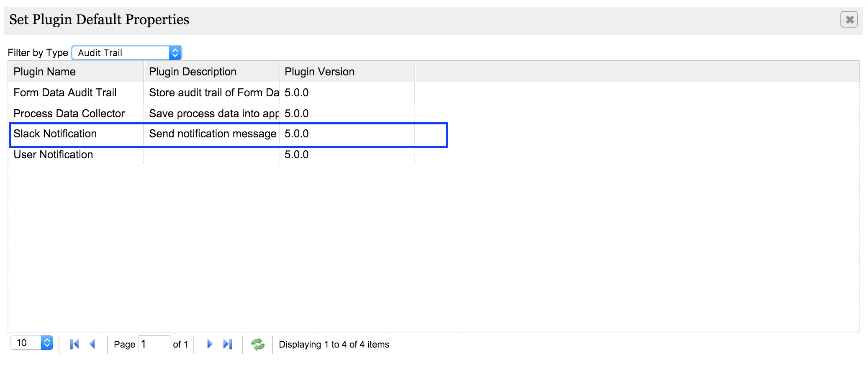Viewport: 868px width, 366px height.
Task: Click the Save process data description cell
Action: click(x=213, y=113)
